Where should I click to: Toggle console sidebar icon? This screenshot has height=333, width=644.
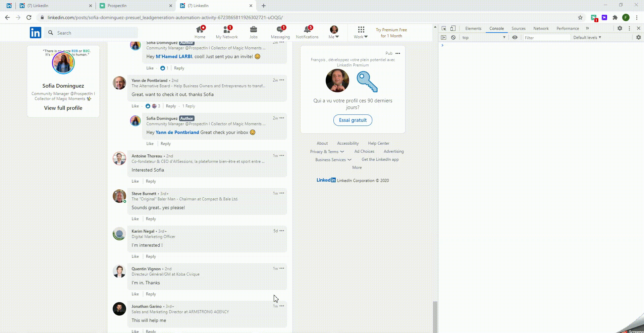pyautogui.click(x=444, y=38)
